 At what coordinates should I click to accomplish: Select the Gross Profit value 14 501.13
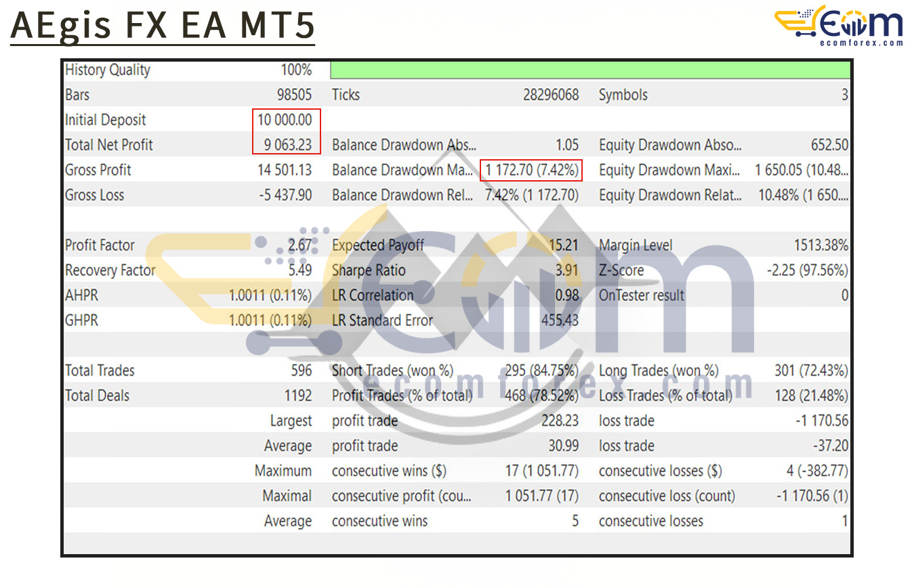tap(285, 170)
